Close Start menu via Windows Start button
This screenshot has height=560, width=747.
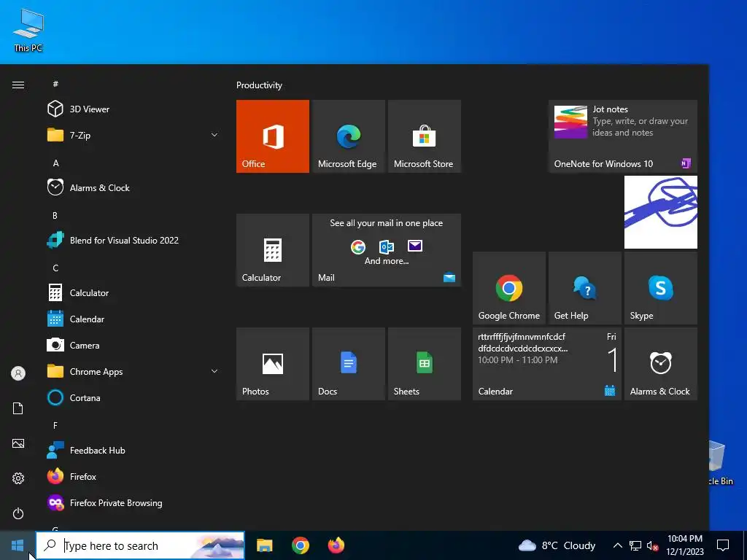click(x=18, y=545)
